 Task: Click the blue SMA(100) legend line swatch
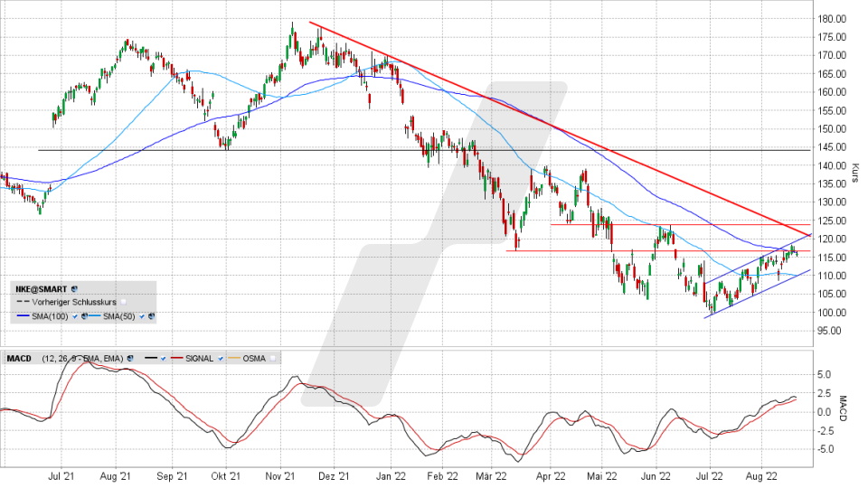tap(24, 316)
